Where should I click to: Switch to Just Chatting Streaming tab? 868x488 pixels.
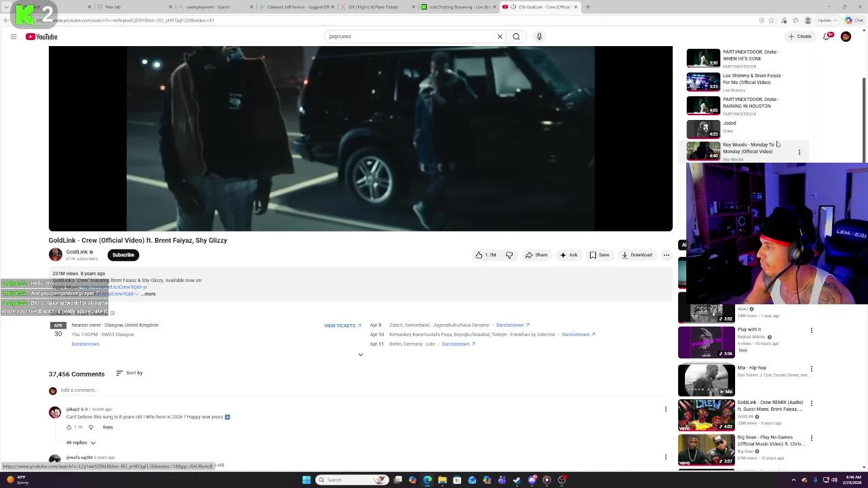(458, 7)
